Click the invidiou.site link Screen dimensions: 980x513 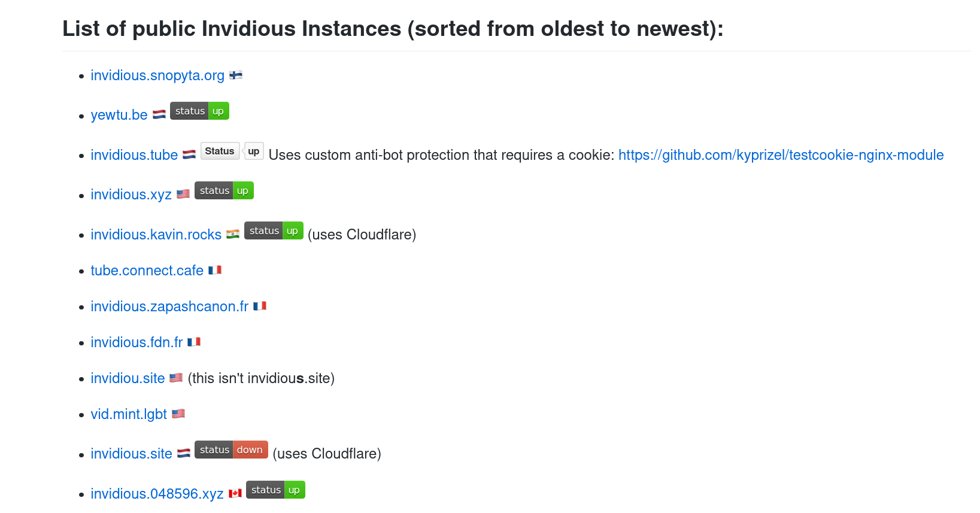(128, 378)
